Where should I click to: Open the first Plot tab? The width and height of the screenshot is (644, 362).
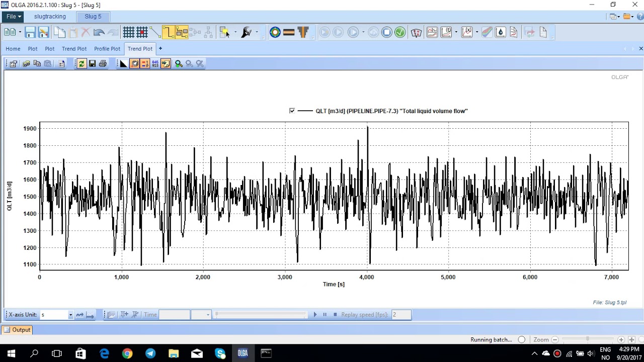click(33, 49)
